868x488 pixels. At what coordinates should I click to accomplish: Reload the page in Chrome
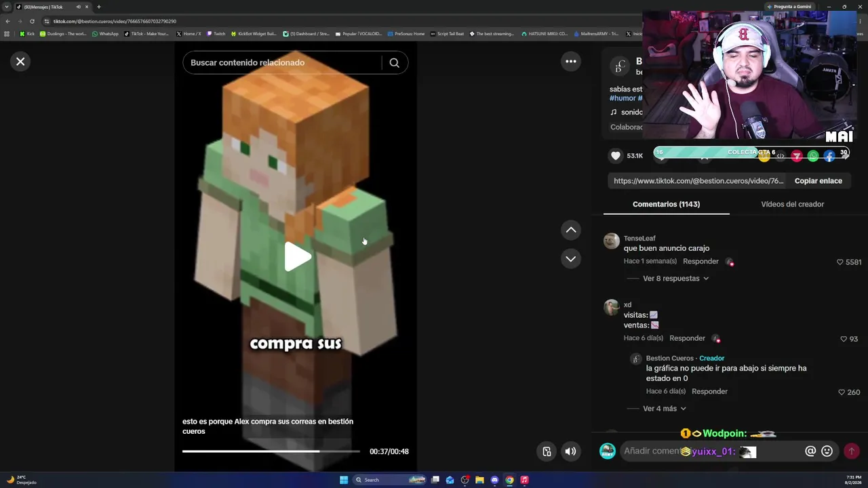32,21
